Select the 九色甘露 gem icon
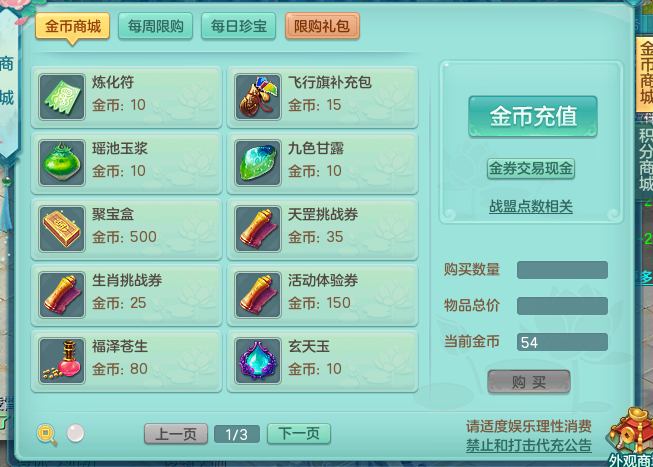This screenshot has width=653, height=467. [258, 163]
